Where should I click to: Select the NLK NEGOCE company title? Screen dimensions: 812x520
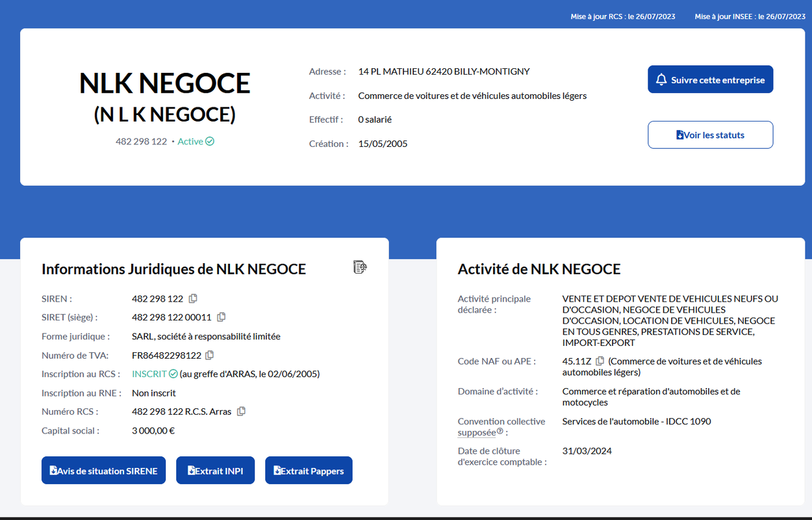[165, 83]
